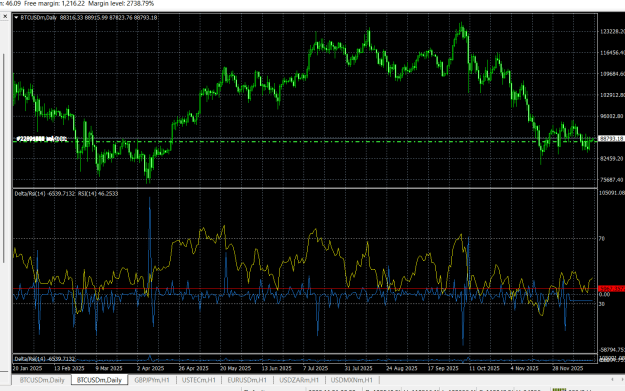Click the 7 Jul 2025 date label
The height and width of the screenshot is (391, 625).
pos(315,368)
